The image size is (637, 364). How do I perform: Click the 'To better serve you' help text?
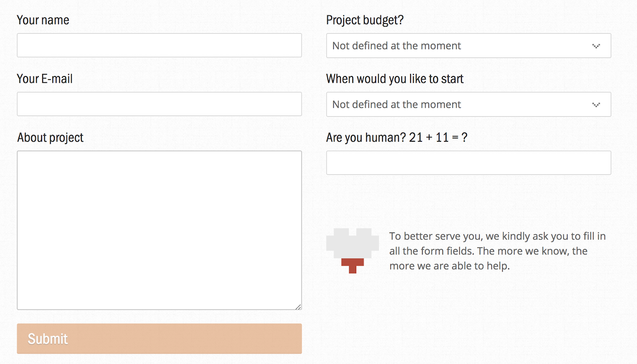coord(497,251)
